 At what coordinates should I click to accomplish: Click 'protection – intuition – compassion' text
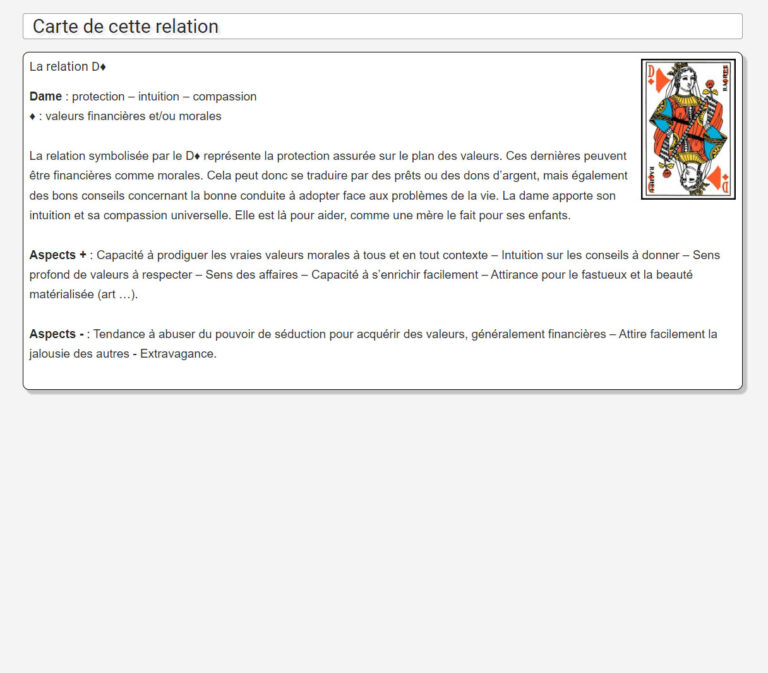(164, 96)
